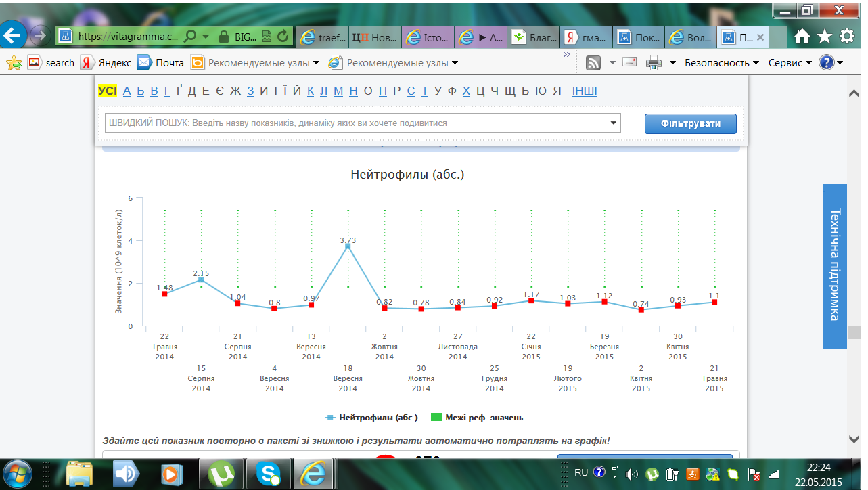Filter indicators by the letter А
868x490 pixels.
(127, 91)
